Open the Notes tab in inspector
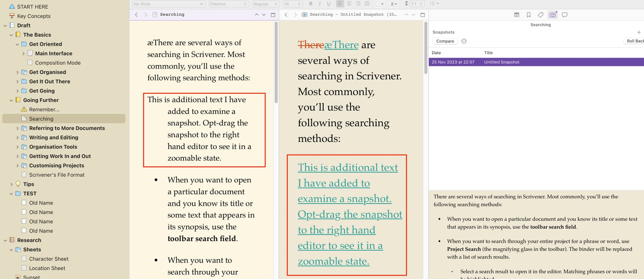Viewport: 644px width, 279px height. tap(517, 15)
